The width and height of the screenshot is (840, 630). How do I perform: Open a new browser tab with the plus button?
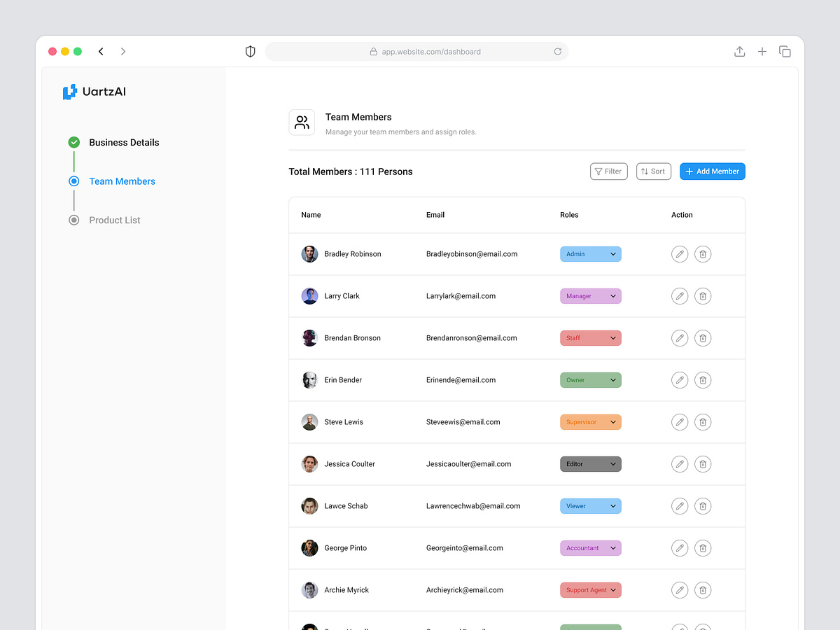coord(762,51)
